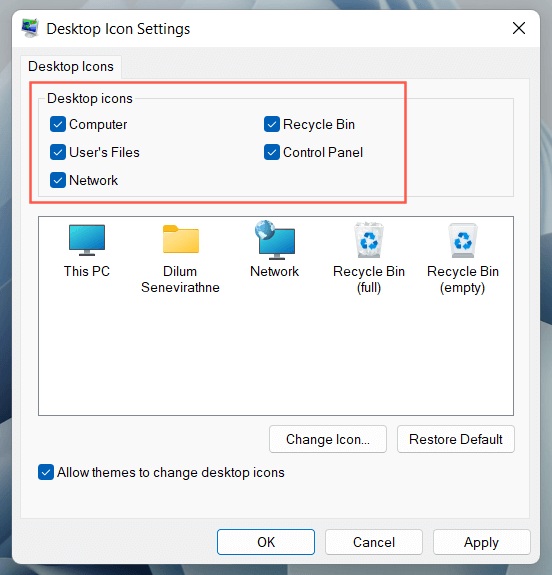The width and height of the screenshot is (552, 575).
Task: Apply the desktop icon settings
Action: [x=482, y=542]
